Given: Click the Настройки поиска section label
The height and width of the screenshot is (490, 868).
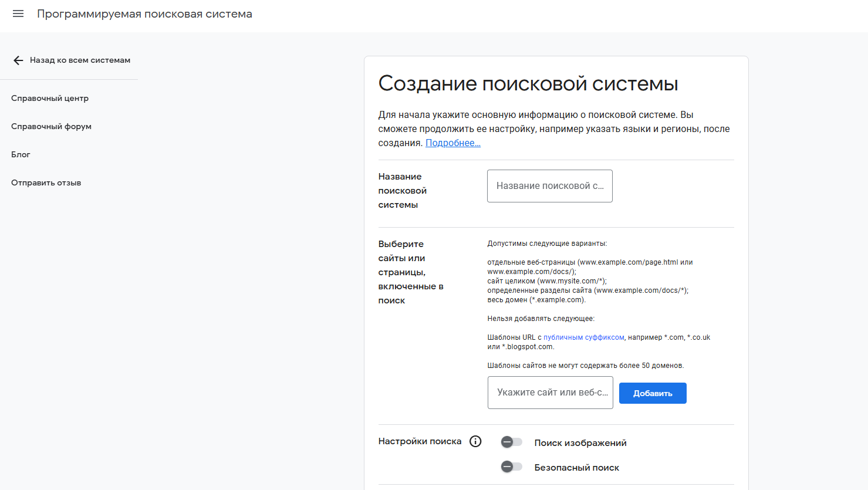Looking at the screenshot, I should pos(420,441).
